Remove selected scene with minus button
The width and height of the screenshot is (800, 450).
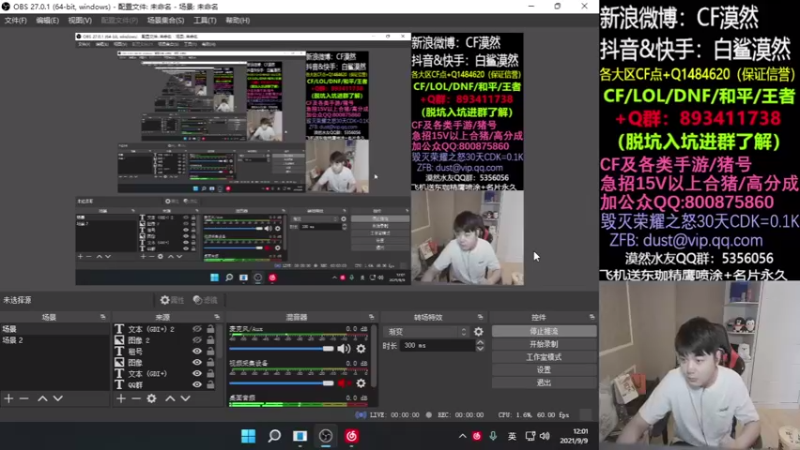pos(24,398)
